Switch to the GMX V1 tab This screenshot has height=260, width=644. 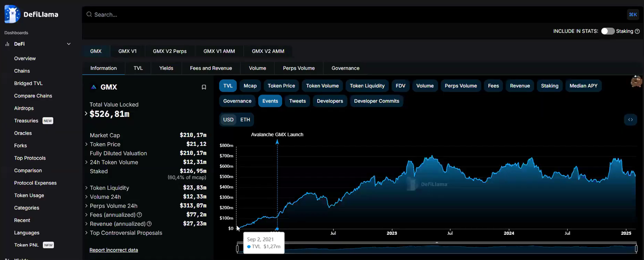[x=128, y=51]
